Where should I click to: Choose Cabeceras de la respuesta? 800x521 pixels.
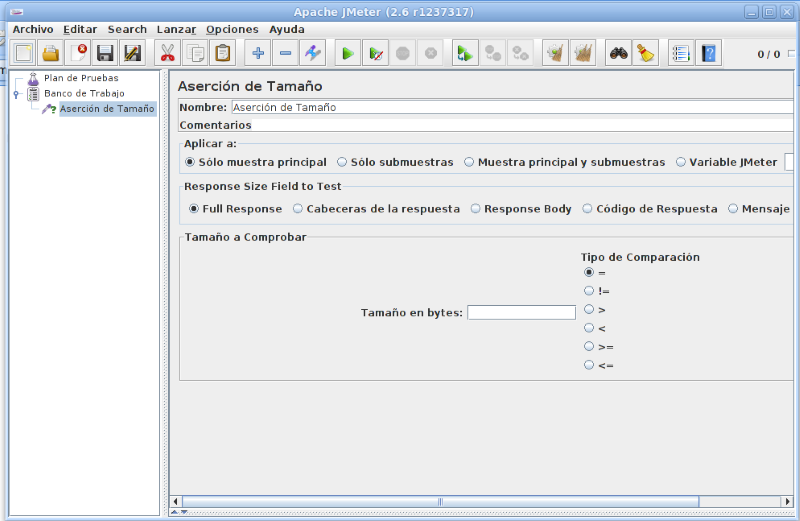tap(377, 209)
